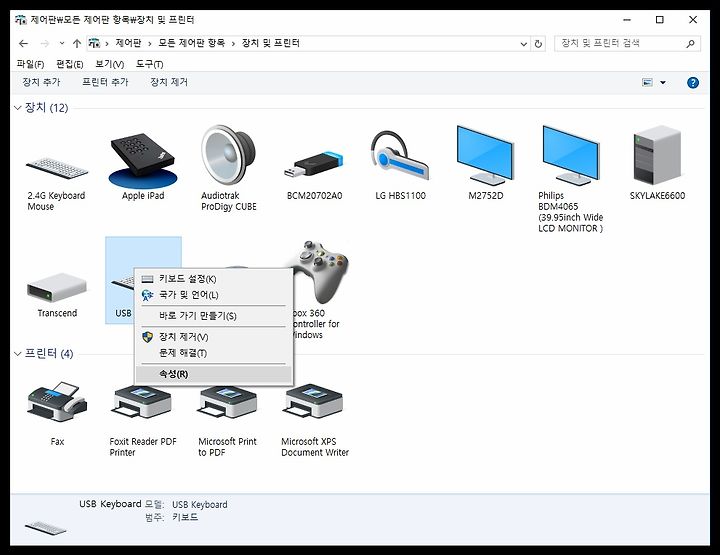
Task: Click the USB Keyboard title in details pane
Action: (110, 504)
